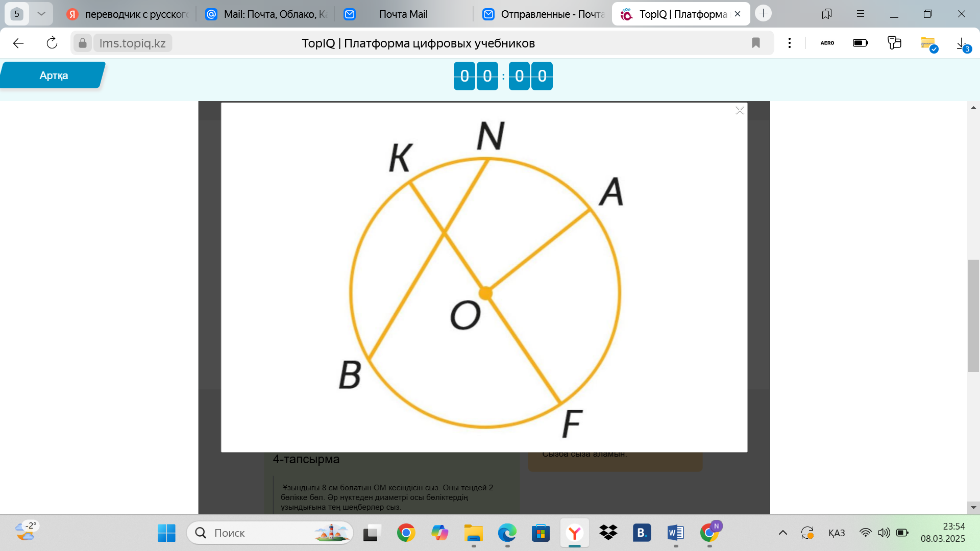The width and height of the screenshot is (980, 551).
Task: Open the browser hamburger menu
Action: point(861,14)
